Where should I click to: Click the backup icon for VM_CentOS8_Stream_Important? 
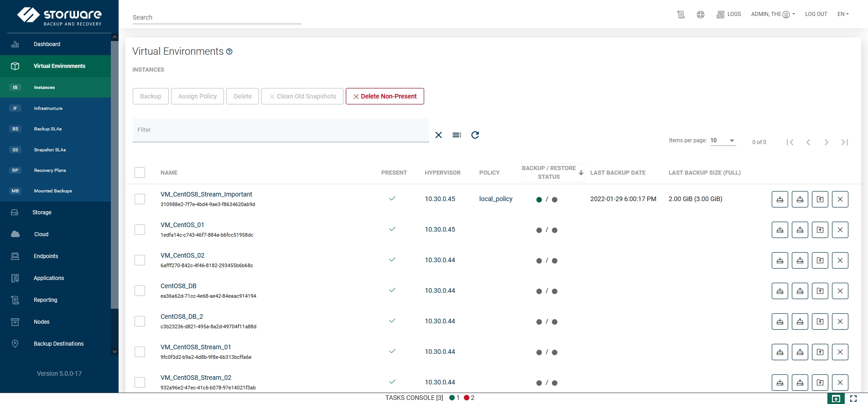pyautogui.click(x=780, y=199)
